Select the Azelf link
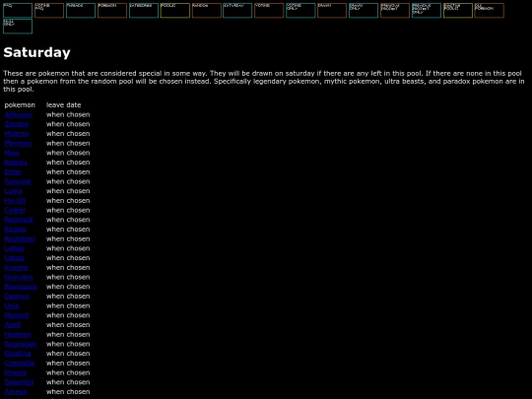The width and height of the screenshot is (532, 399). tap(13, 325)
